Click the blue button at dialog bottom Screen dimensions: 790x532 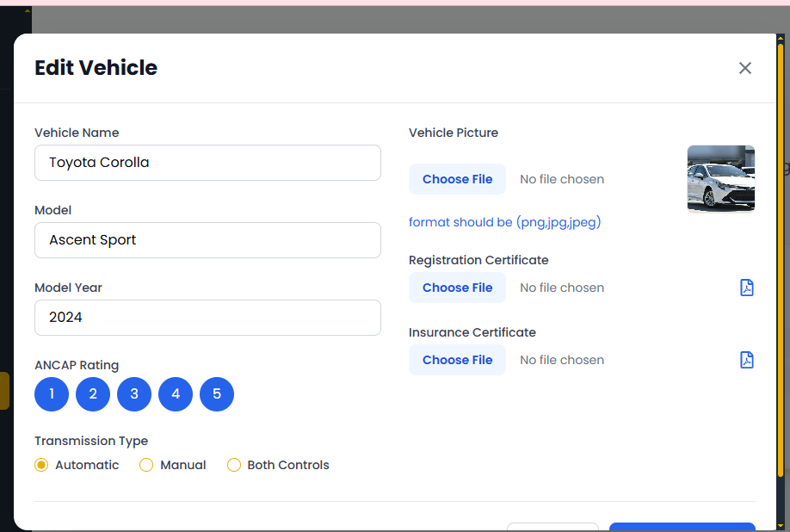tap(682, 527)
